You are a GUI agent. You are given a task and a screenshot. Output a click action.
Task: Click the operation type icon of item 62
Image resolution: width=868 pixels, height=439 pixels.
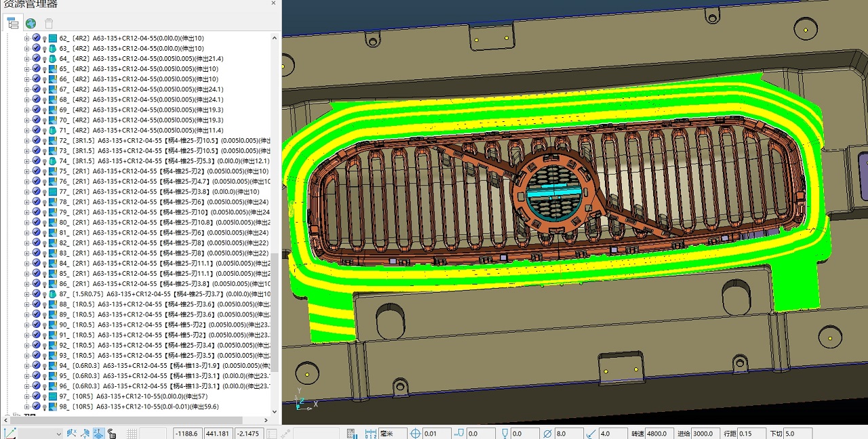point(53,39)
